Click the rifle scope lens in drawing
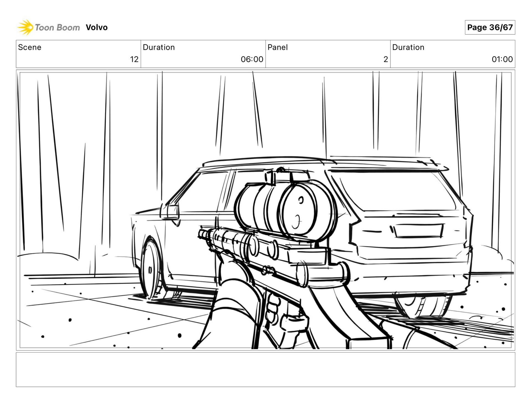532x411 pixels. pyautogui.click(x=298, y=211)
